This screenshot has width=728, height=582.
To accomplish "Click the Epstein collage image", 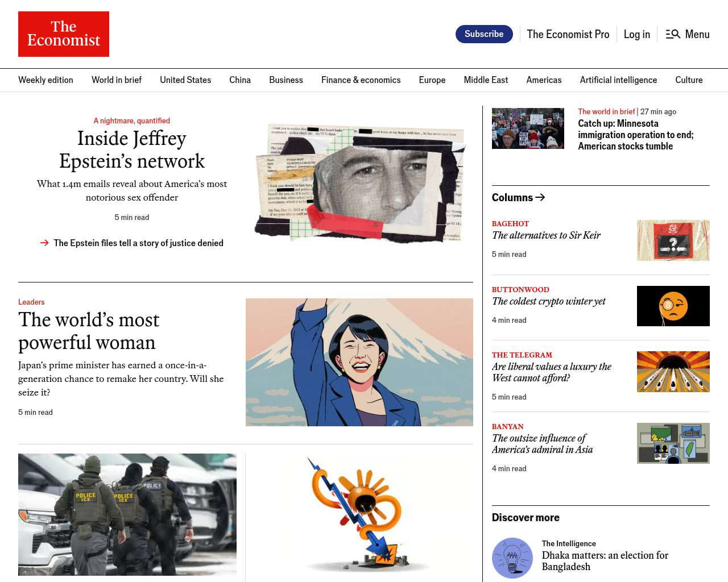I will pos(361,183).
